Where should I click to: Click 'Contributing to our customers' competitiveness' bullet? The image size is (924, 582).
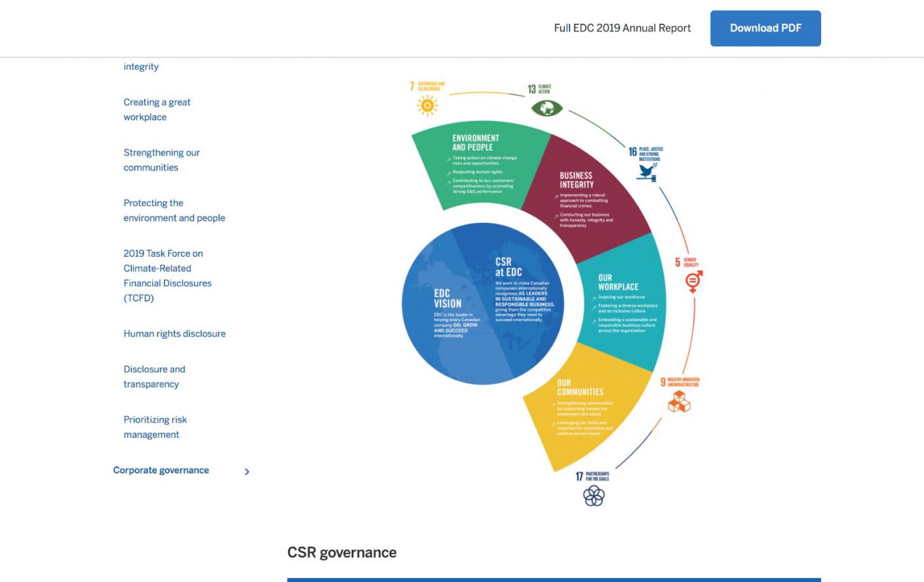(x=484, y=186)
